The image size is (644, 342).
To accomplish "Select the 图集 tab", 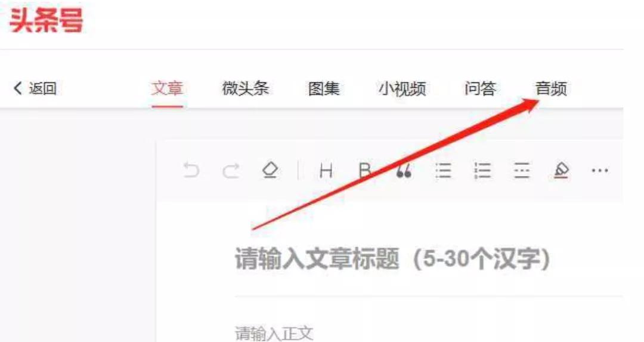I will pyautogui.click(x=324, y=88).
